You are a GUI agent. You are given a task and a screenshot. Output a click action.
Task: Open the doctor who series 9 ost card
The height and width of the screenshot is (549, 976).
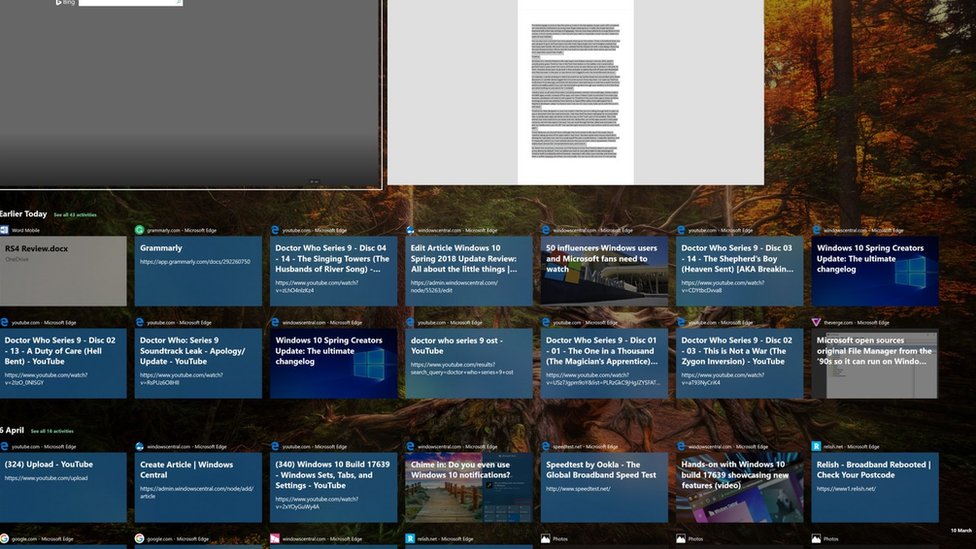469,364
